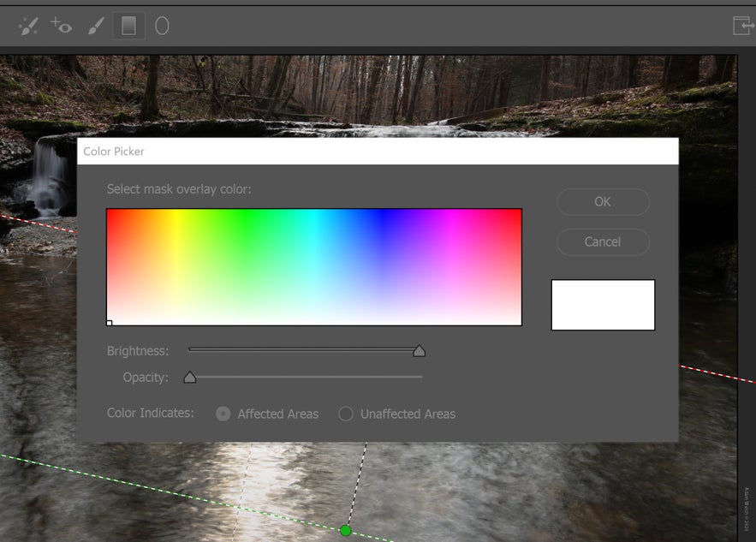Viewport: 756px width, 542px height.
Task: Select the Radial mask tool
Action: 163,26
